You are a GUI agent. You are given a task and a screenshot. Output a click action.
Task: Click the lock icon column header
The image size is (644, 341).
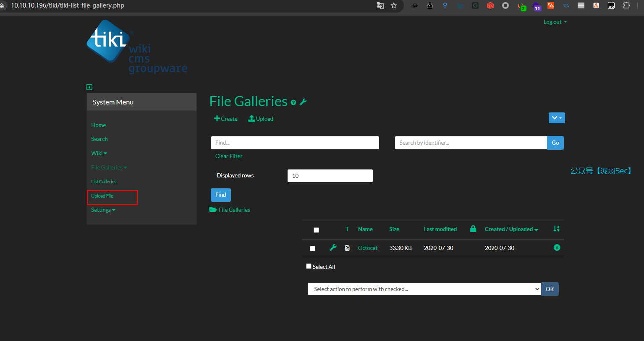pos(473,229)
